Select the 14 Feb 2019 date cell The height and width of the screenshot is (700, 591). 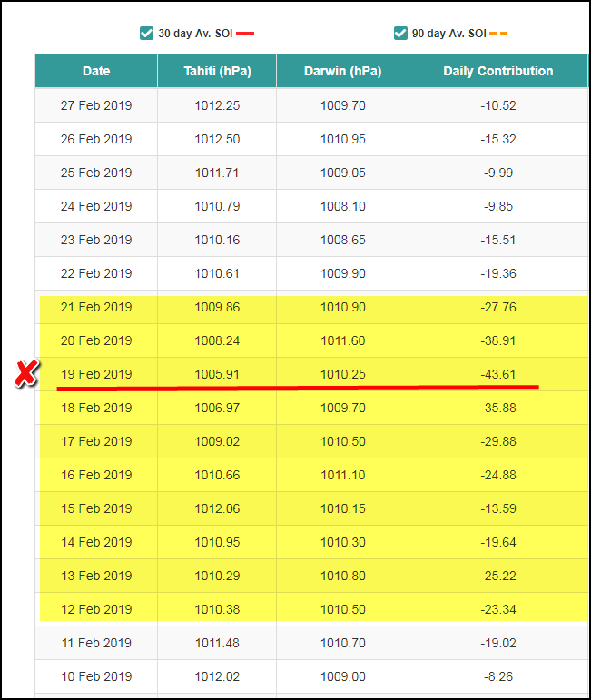pyautogui.click(x=96, y=542)
